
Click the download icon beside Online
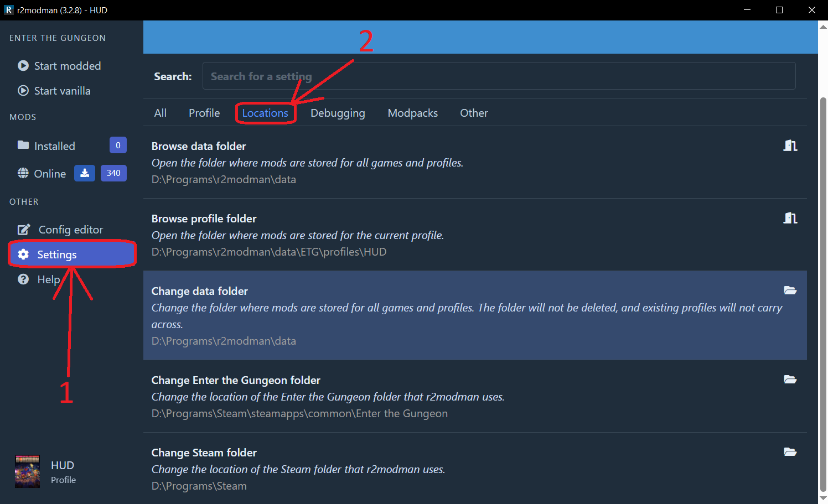pyautogui.click(x=85, y=173)
